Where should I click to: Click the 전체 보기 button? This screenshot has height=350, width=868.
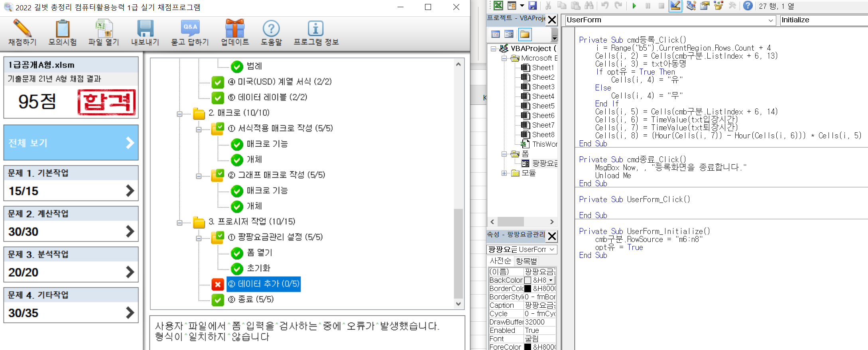coord(71,143)
